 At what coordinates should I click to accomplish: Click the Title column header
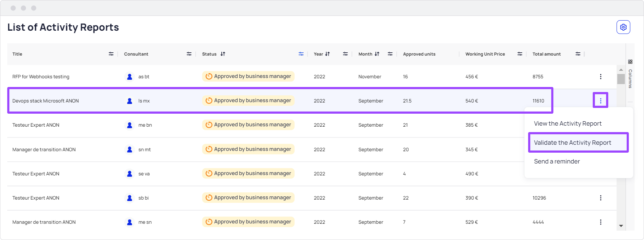tap(17, 54)
